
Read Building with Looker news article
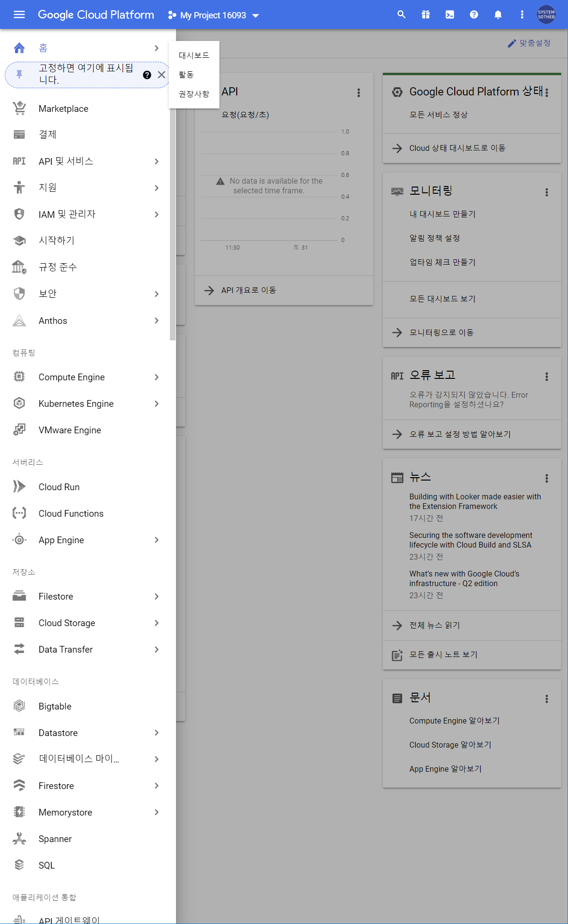click(x=475, y=501)
